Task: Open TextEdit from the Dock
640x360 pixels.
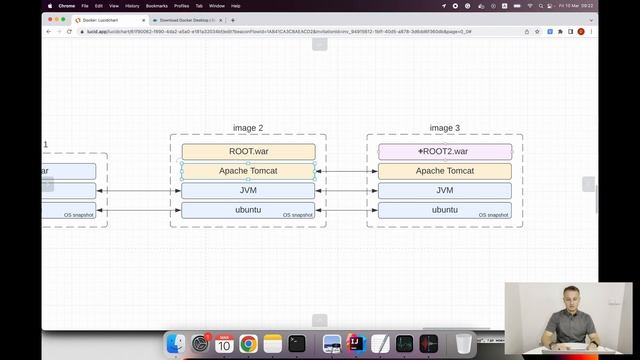Action: coord(380,344)
